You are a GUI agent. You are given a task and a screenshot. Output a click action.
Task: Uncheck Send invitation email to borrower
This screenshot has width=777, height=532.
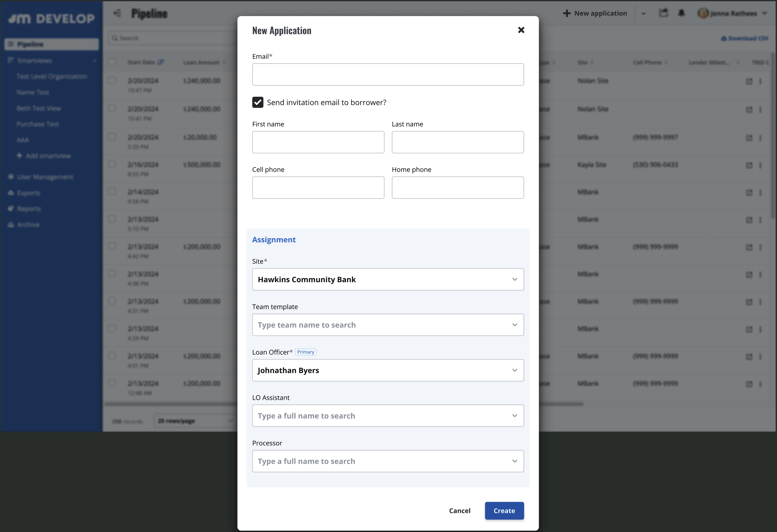click(x=258, y=102)
